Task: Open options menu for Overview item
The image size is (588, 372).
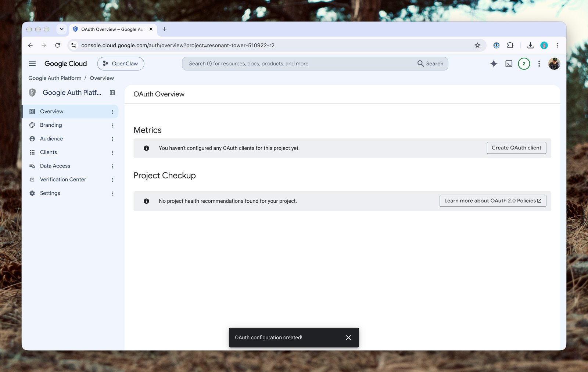Action: point(112,112)
